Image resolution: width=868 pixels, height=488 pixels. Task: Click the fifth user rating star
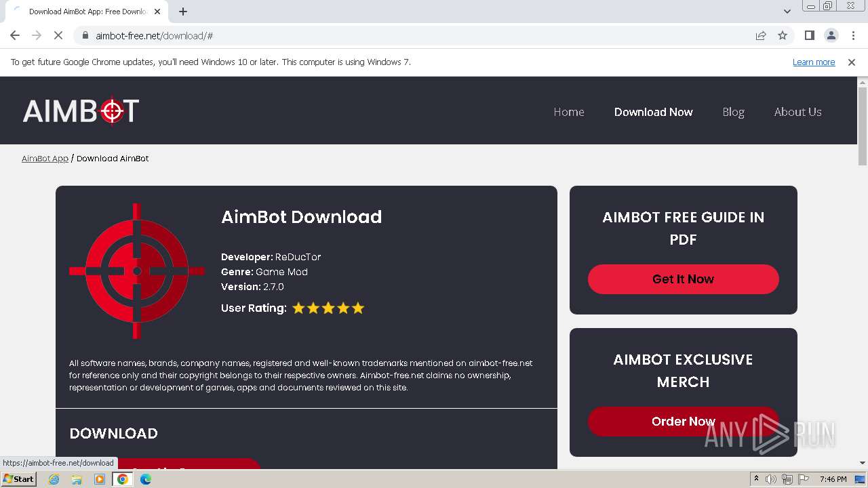(x=358, y=308)
